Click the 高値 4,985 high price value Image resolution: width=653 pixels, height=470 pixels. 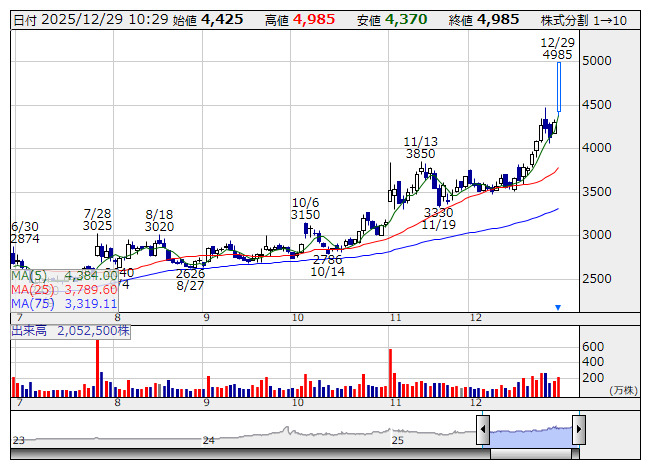point(314,19)
